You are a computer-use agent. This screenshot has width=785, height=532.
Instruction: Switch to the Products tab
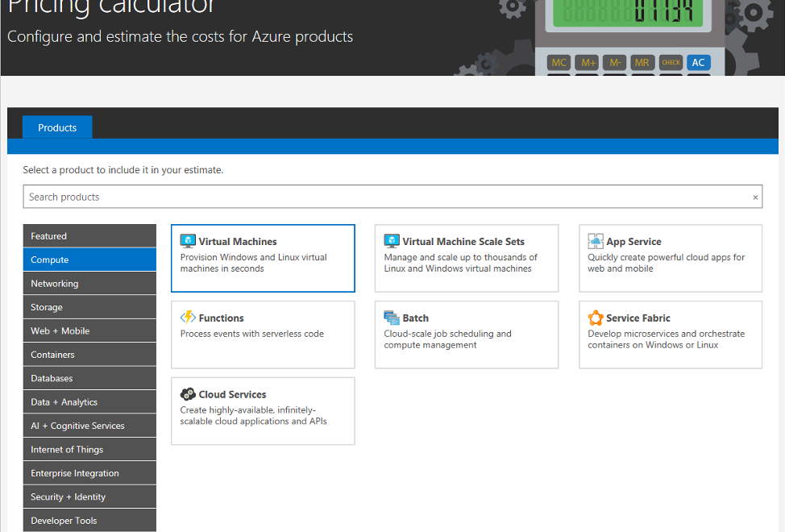[x=56, y=127]
